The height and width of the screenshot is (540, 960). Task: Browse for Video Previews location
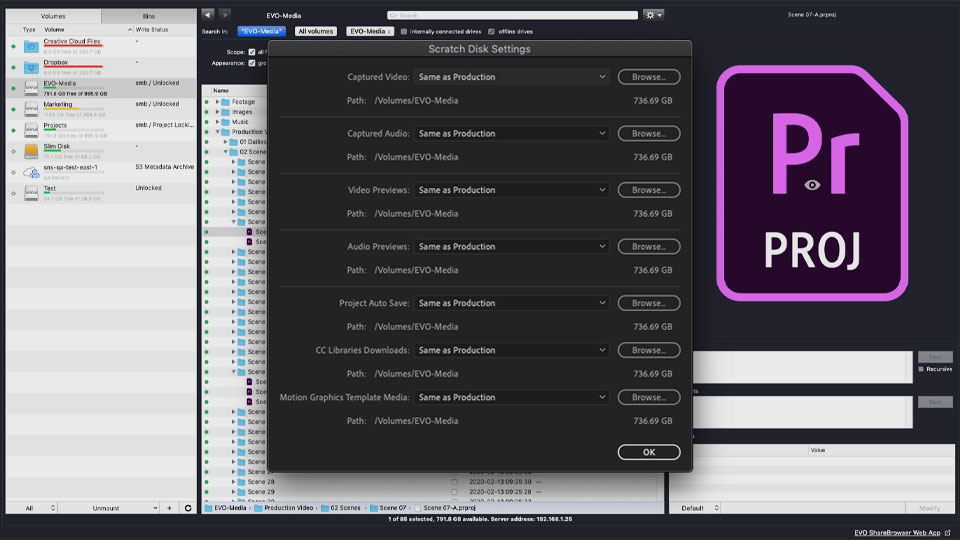[648, 190]
